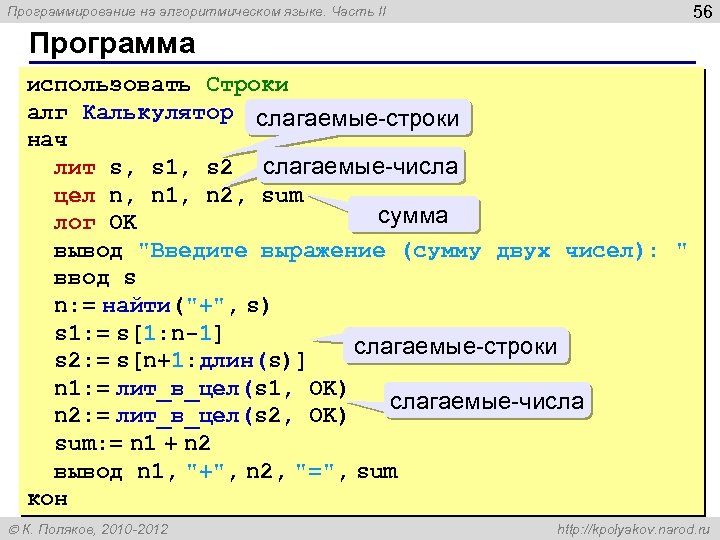Image resolution: width=720 pixels, height=540 pixels.
Task: Click the upper 'слагаемые-строки' callout near declarations
Action: (358, 118)
